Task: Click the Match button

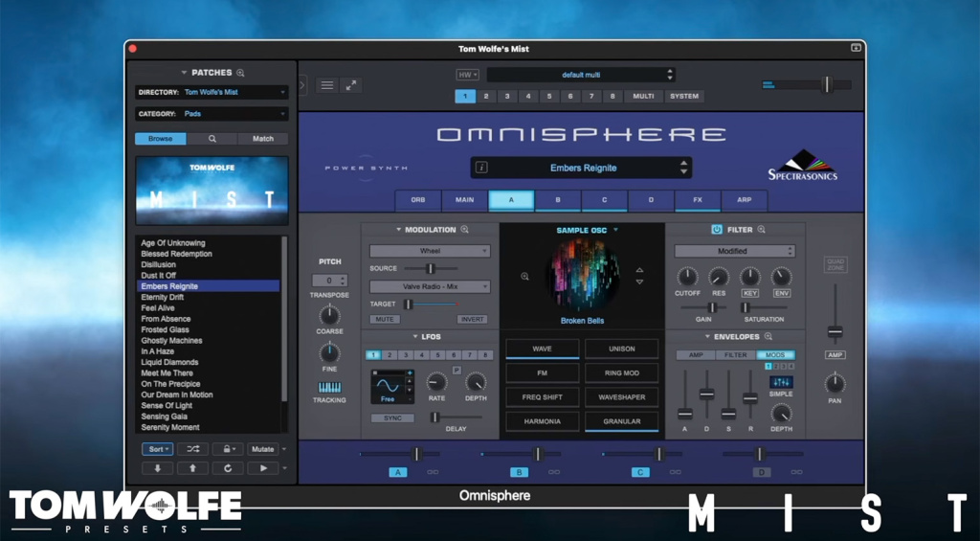Action: [262, 139]
